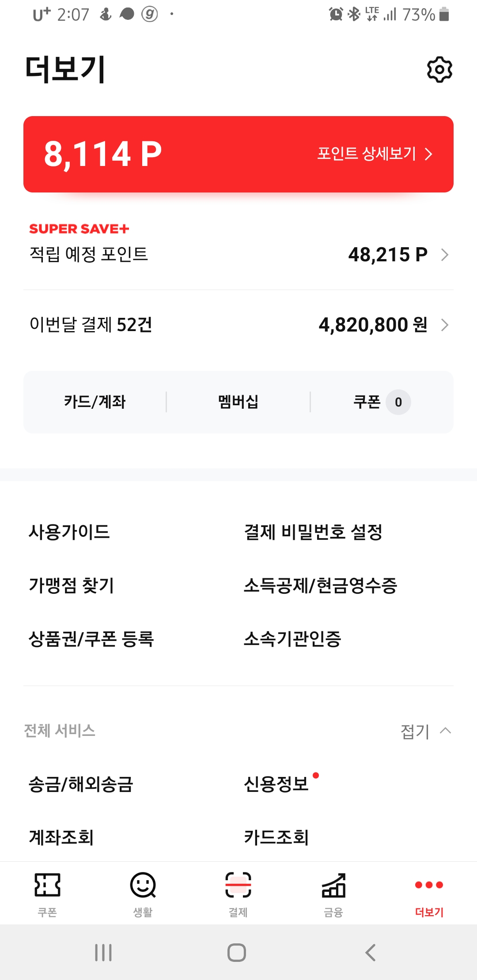Tap the 8,114 P points balance
Screen dimensions: 477x980
point(103,154)
